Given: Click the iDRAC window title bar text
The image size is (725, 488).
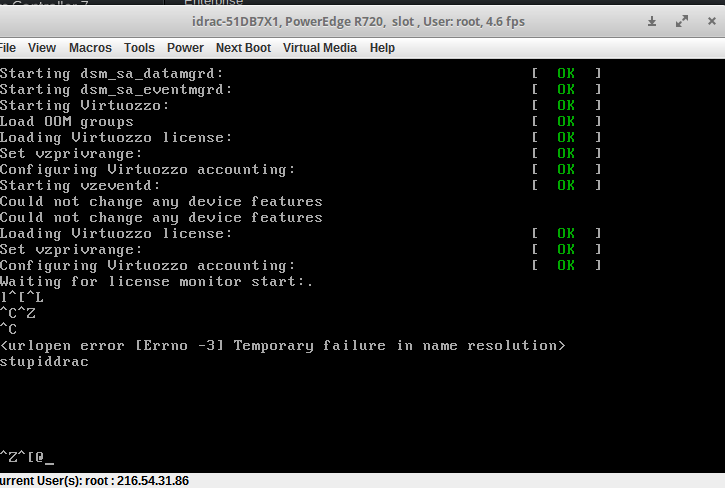Looking at the screenshot, I should (x=359, y=21).
